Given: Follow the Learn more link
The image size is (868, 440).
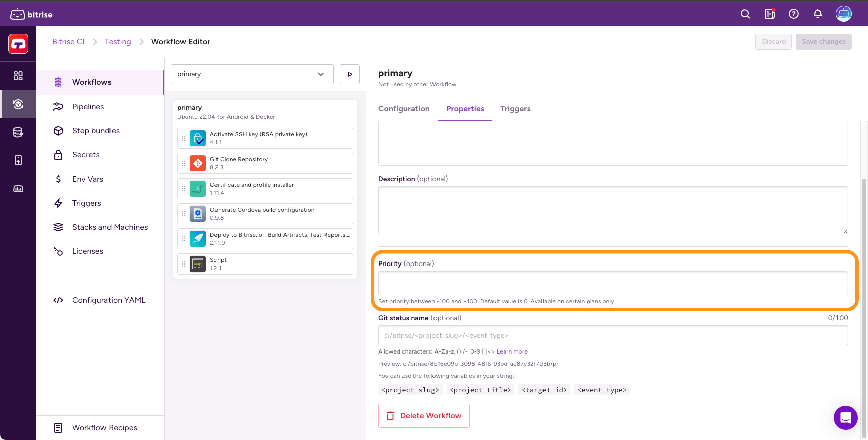Looking at the screenshot, I should 512,352.
